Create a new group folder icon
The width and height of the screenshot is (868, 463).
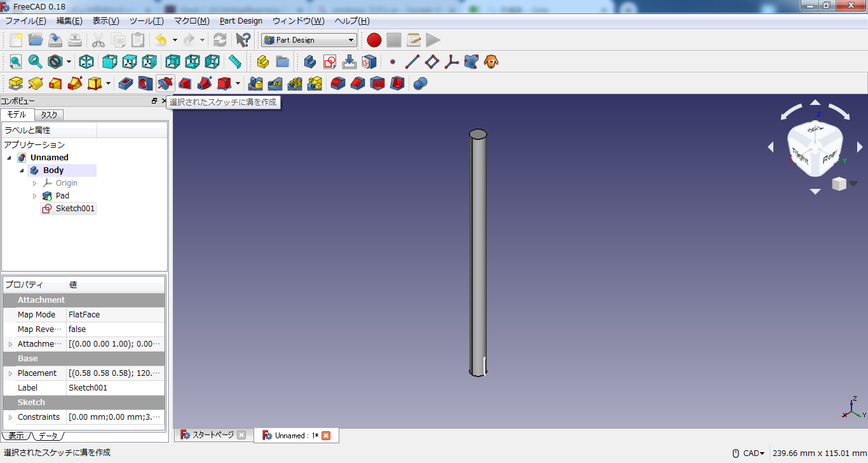283,62
